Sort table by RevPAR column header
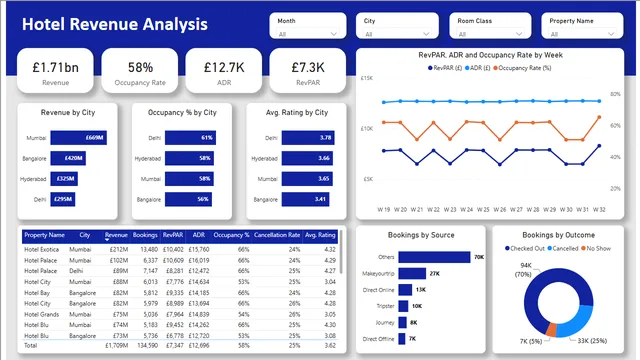The image size is (640, 360). pyautogui.click(x=173, y=235)
